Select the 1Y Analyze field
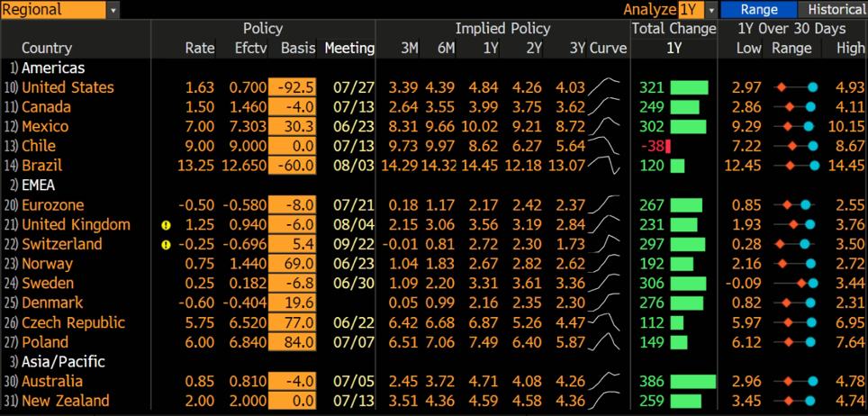868x416 pixels. (x=691, y=10)
